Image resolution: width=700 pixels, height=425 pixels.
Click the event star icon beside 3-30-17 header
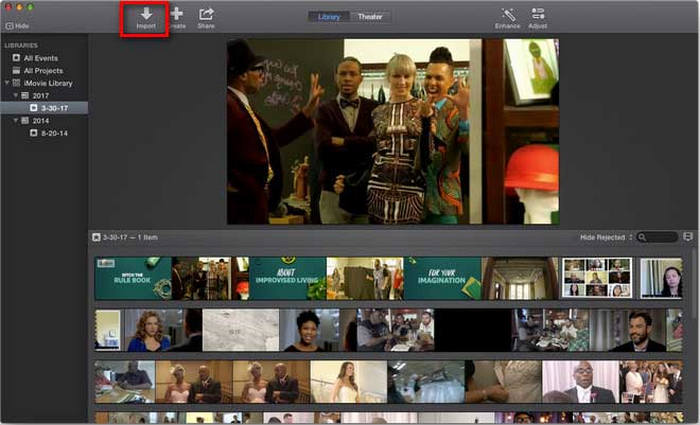point(96,238)
